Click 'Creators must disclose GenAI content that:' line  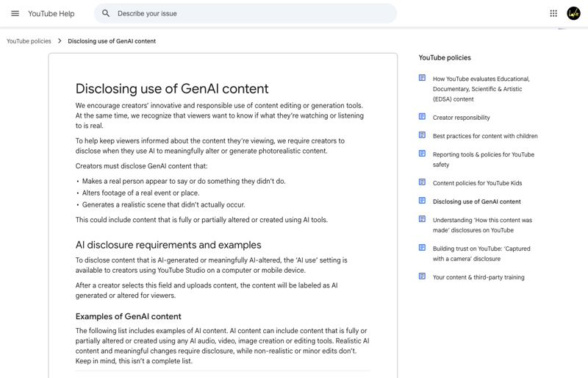[x=141, y=166]
